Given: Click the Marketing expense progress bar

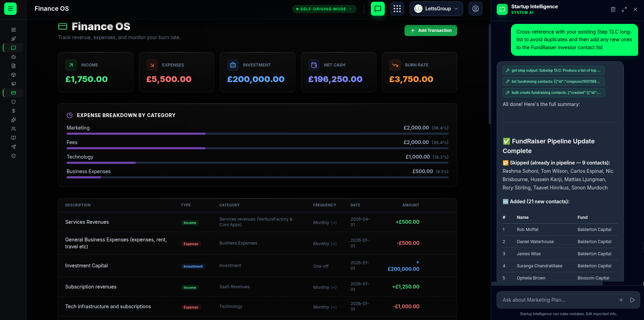Looking at the screenshot, I should 258,134.
